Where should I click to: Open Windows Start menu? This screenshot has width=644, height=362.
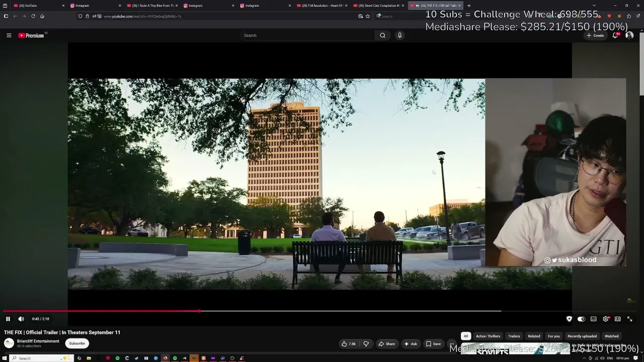tap(6, 358)
